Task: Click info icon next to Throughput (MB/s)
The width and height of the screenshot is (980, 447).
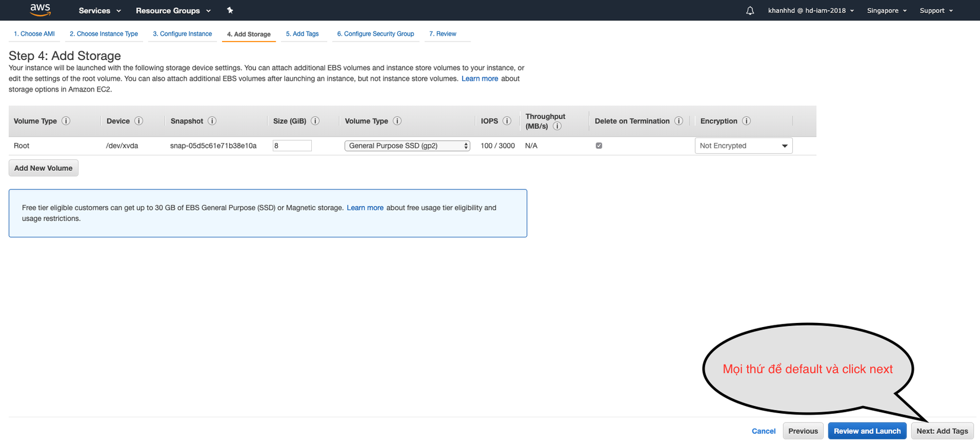Action: tap(557, 126)
